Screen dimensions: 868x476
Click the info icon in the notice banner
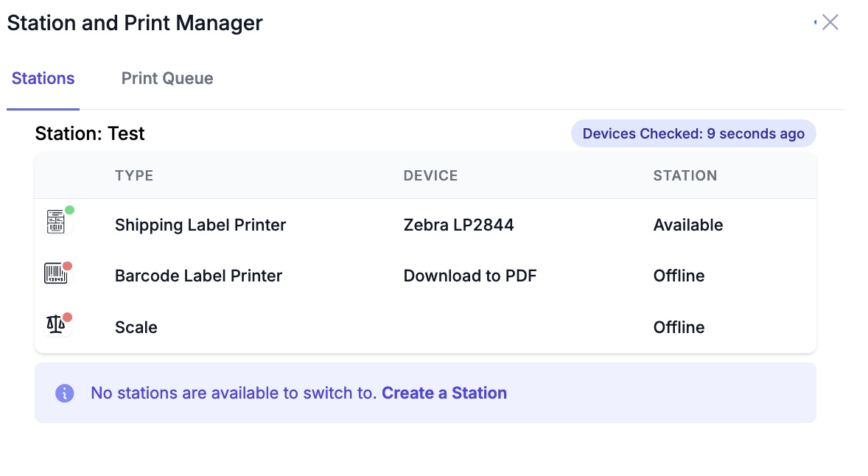tap(65, 393)
